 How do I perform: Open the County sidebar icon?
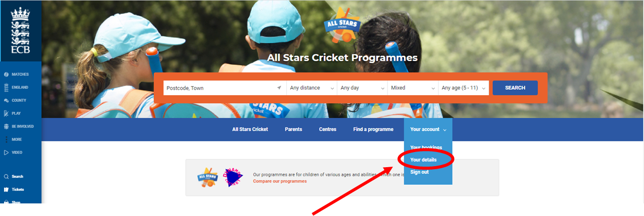click(7, 101)
